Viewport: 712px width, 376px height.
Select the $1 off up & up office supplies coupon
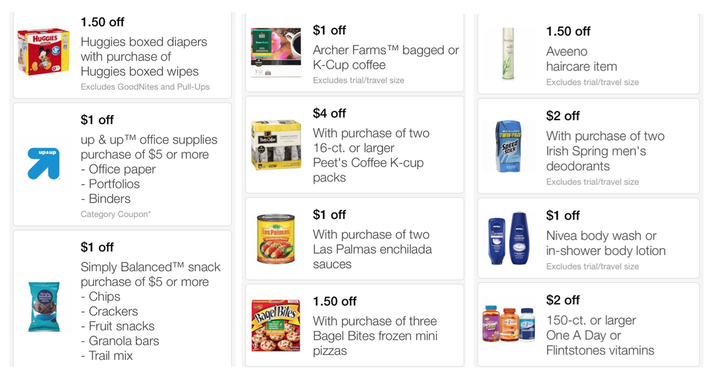click(123, 164)
